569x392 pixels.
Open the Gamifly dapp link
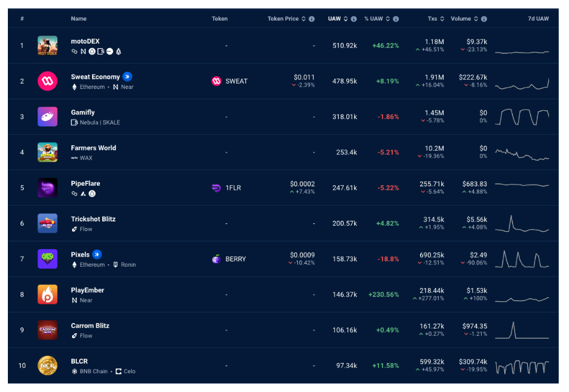click(83, 113)
